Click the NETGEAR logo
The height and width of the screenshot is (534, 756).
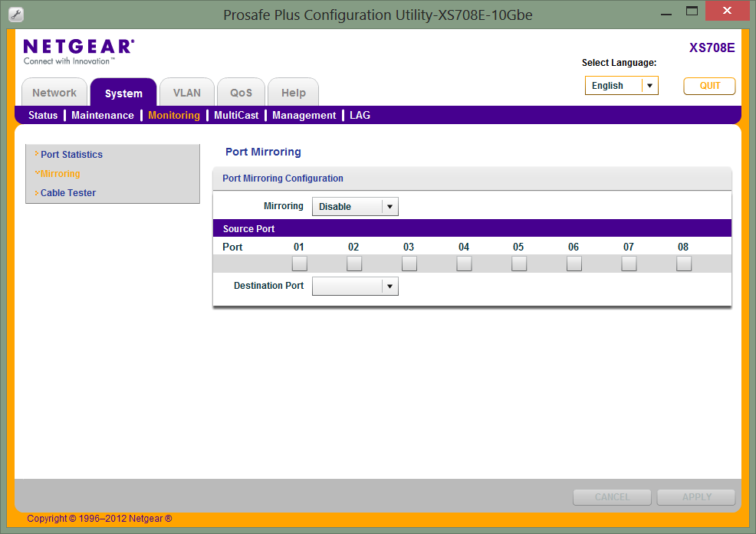[x=79, y=51]
